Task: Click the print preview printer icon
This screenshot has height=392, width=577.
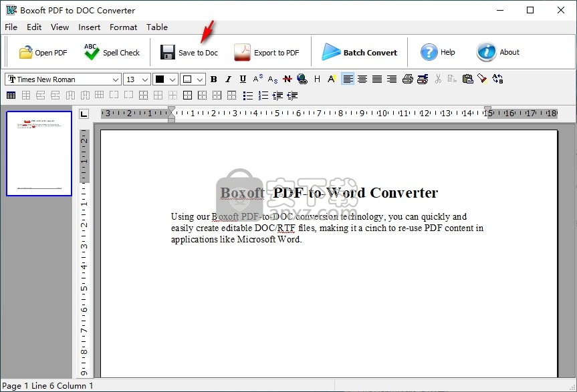Action: point(423,79)
